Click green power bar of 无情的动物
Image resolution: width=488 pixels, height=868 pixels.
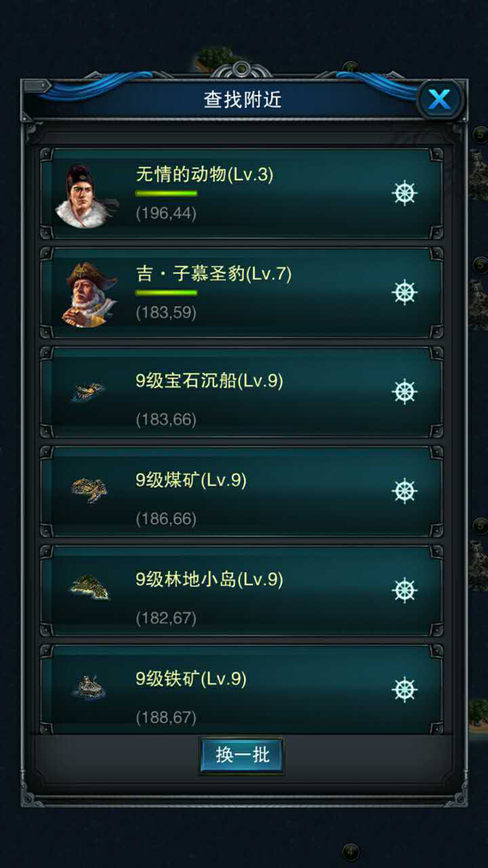pos(166,194)
